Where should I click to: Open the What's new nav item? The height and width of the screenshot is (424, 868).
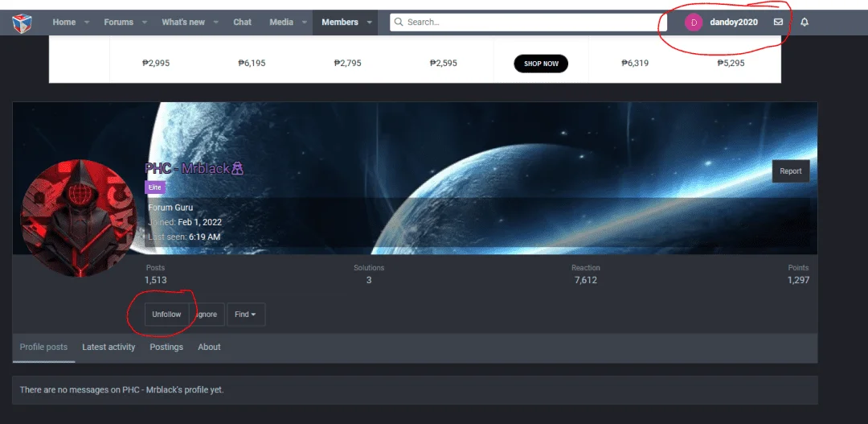pos(183,23)
